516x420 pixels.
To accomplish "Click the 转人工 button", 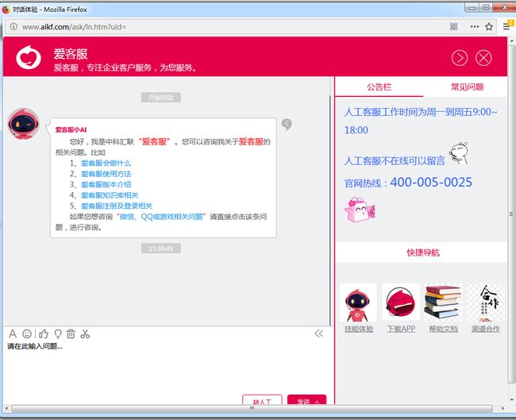I will [x=262, y=400].
